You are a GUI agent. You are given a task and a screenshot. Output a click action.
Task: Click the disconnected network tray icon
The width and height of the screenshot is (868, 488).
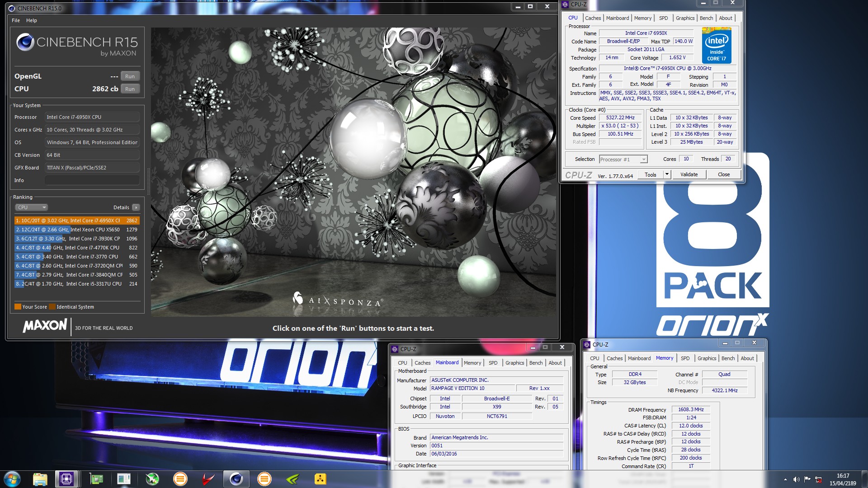pyautogui.click(x=818, y=479)
